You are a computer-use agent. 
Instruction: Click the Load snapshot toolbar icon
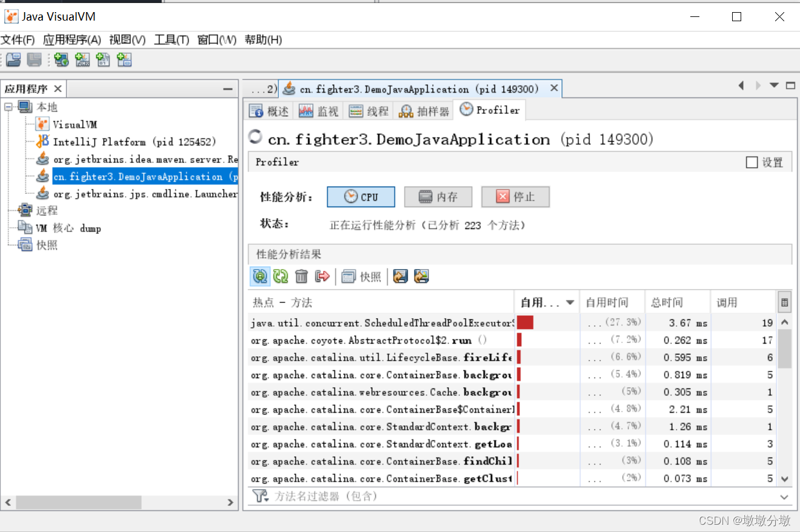point(13,59)
